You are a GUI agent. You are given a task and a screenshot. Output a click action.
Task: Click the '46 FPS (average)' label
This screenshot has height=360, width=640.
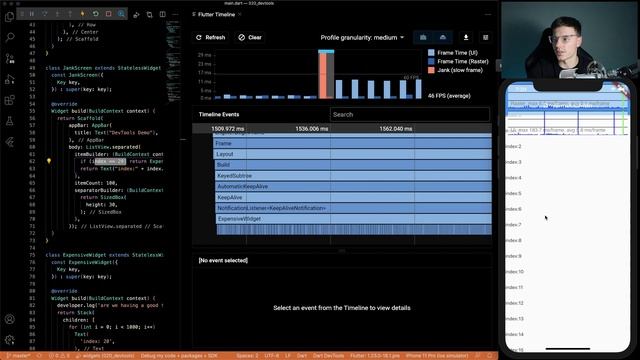click(449, 96)
